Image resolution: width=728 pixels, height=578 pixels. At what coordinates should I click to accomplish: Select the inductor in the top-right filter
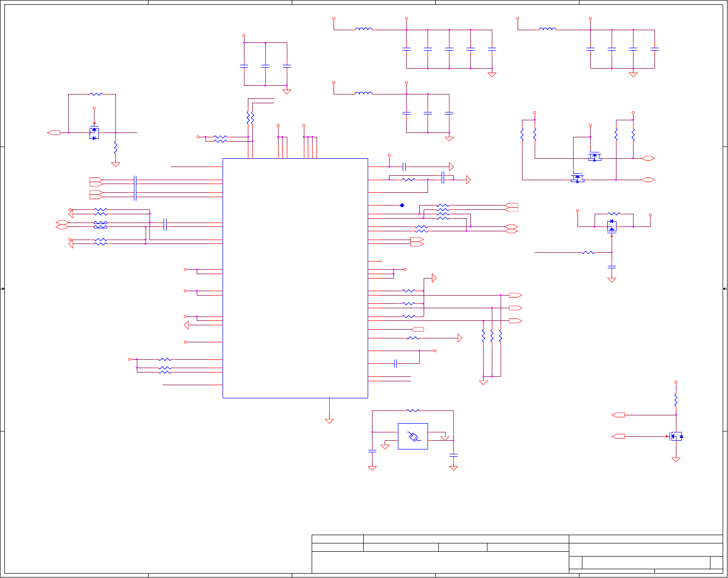(x=547, y=29)
